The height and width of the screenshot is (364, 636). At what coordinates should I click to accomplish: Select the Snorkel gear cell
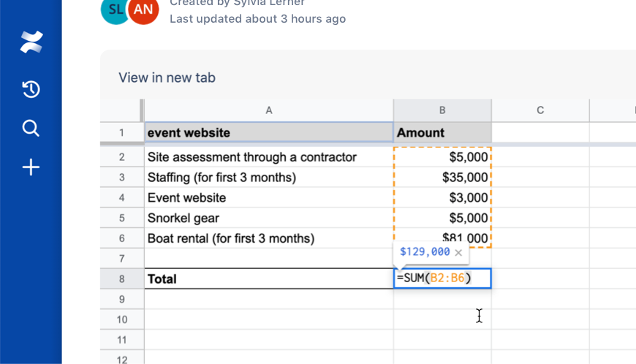[x=269, y=218]
